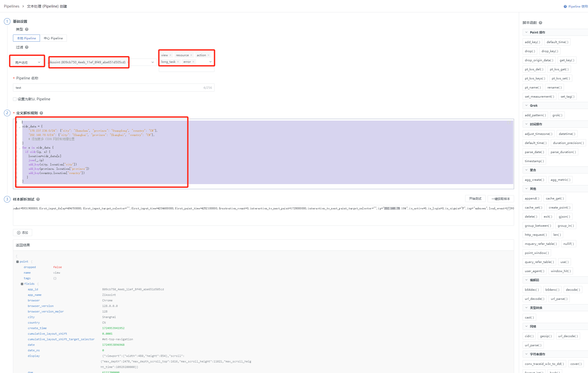The height and width of the screenshot is (373, 588).
Task: Click 一键获取样本 button
Action: tap(501, 199)
